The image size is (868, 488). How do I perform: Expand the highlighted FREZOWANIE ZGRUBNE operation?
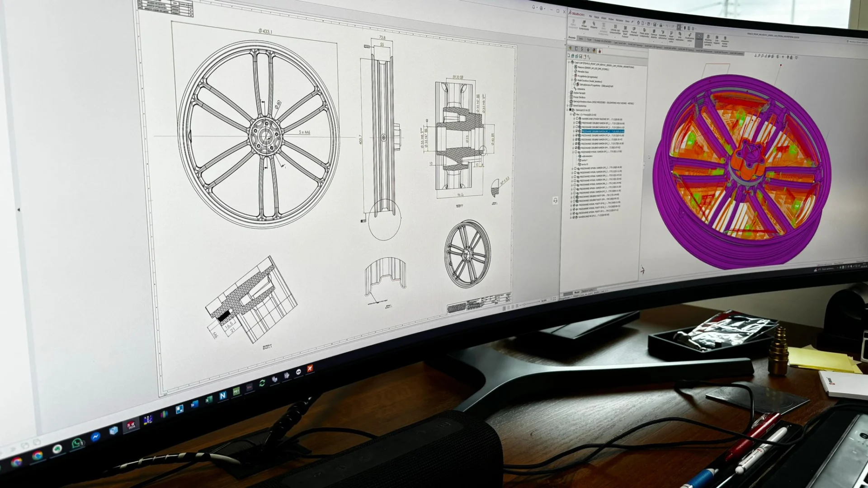click(x=574, y=131)
